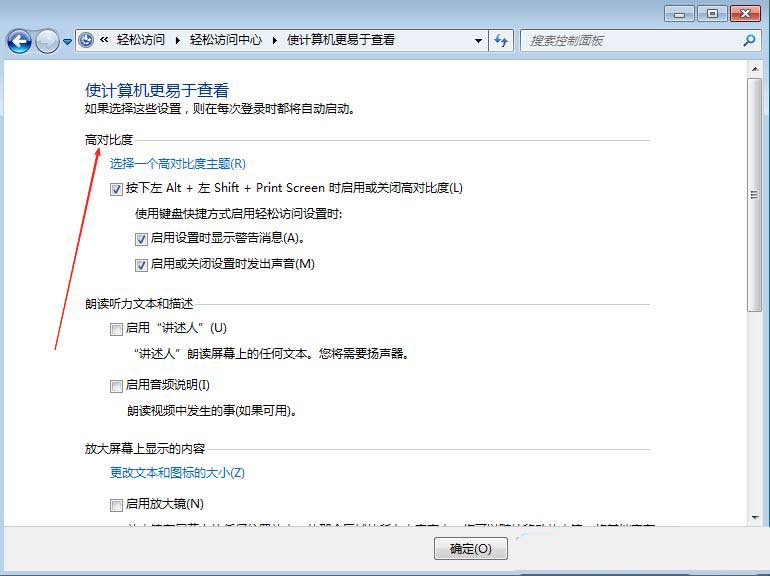Click the search magnifier icon

(749, 41)
